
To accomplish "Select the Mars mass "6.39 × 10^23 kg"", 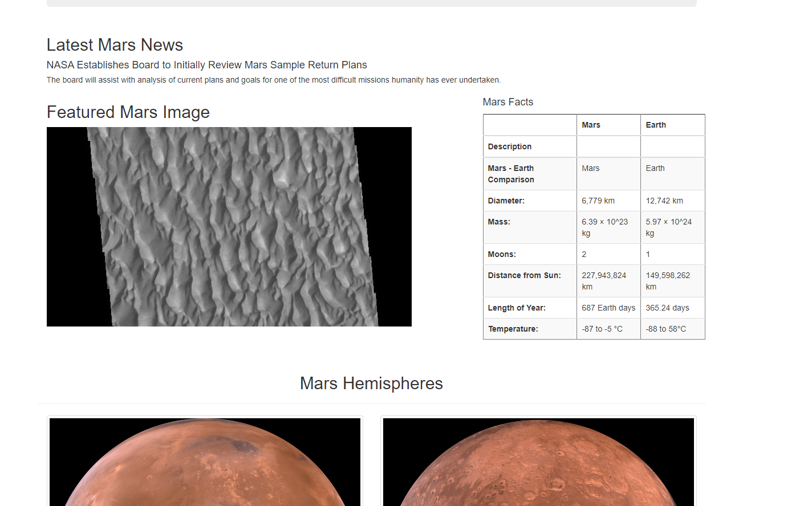I will [x=604, y=227].
